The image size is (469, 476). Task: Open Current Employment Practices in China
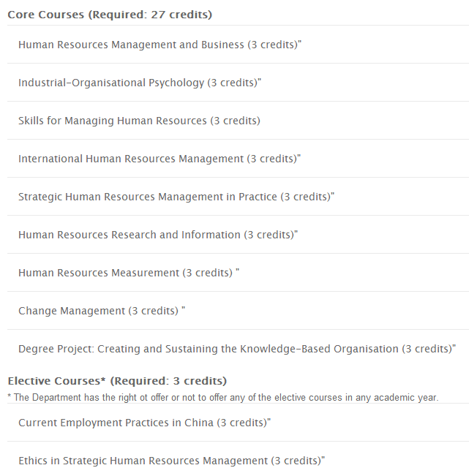coord(116,422)
